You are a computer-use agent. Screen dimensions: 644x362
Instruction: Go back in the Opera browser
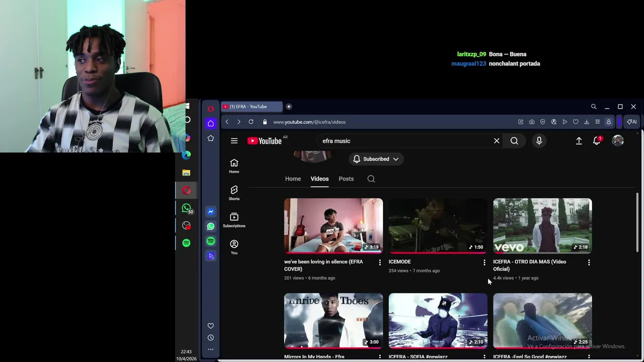(227, 122)
